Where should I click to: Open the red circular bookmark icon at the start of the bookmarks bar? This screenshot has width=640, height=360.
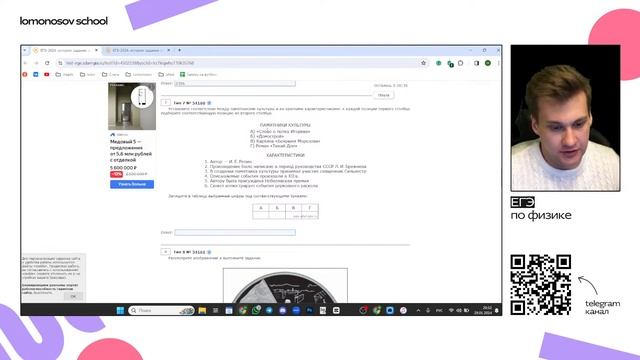25,74
